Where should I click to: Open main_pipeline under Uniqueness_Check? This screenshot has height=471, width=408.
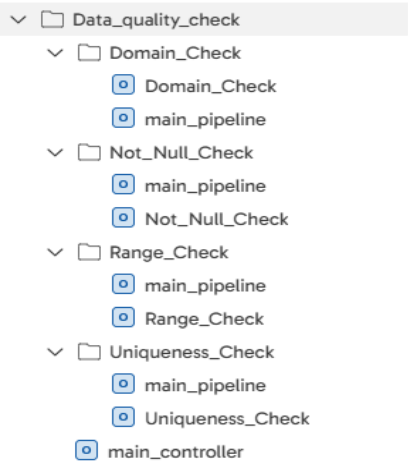click(x=205, y=386)
